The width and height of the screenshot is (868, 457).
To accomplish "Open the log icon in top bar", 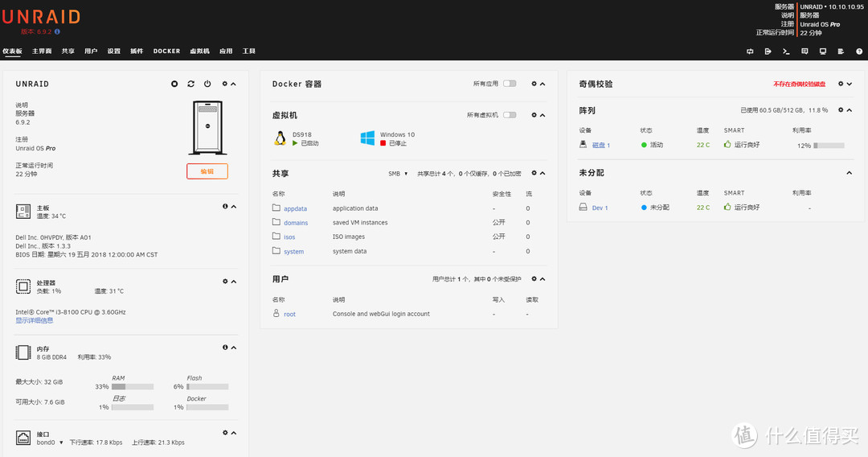I will pyautogui.click(x=841, y=51).
